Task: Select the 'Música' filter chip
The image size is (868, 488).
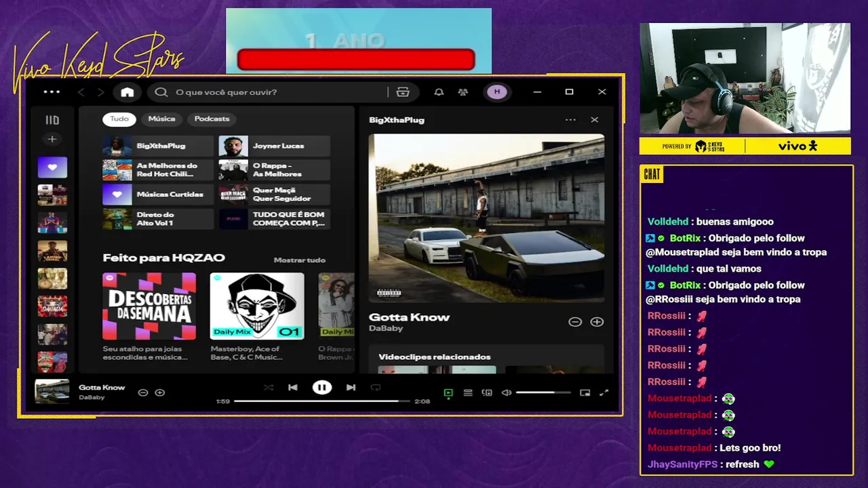Action: click(161, 119)
